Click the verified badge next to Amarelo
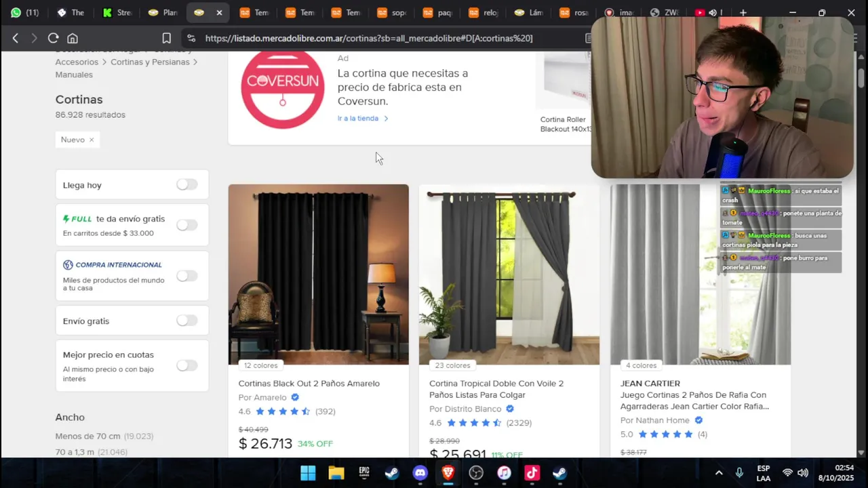Image resolution: width=868 pixels, height=488 pixels. (x=295, y=398)
